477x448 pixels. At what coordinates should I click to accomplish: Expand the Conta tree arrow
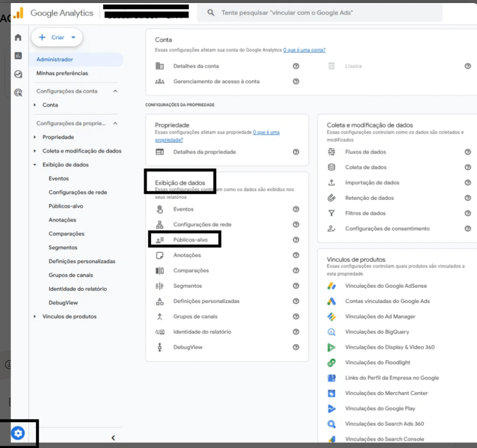tap(35, 105)
